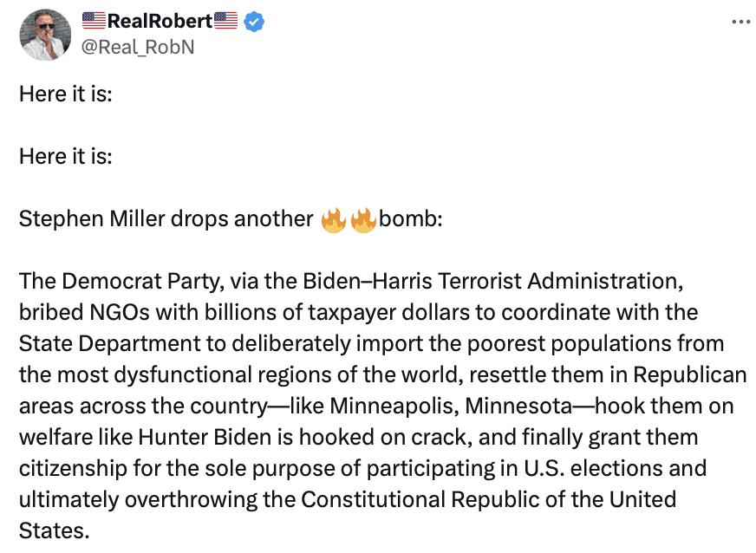Screen dimensions: 756x553
Task: Click the first "Here it is:" line
Action: tap(66, 94)
